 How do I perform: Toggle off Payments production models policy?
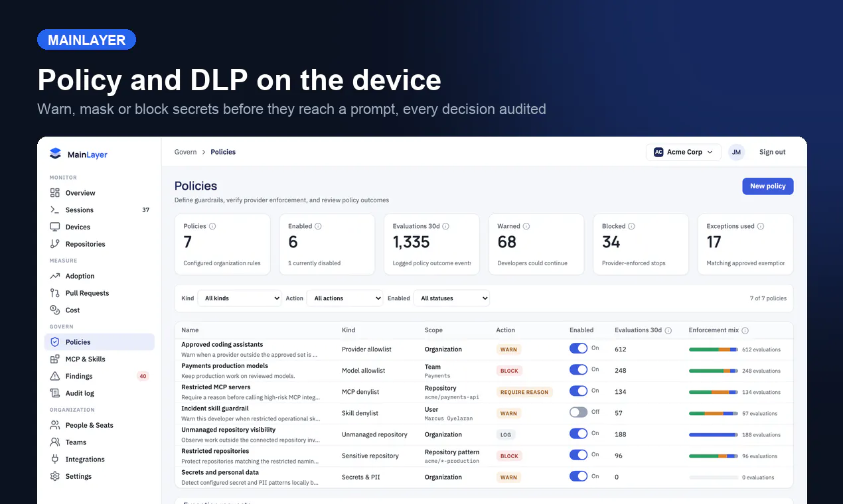point(578,369)
